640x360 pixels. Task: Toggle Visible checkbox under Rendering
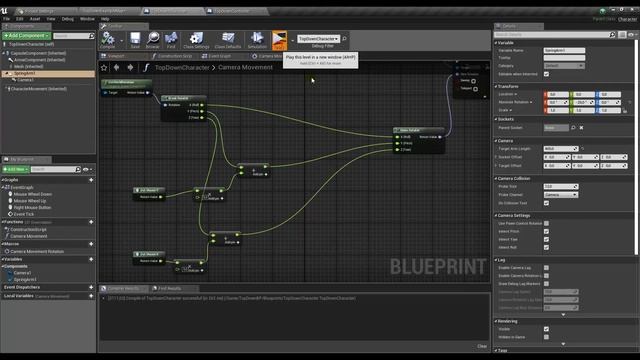[x=547, y=329]
